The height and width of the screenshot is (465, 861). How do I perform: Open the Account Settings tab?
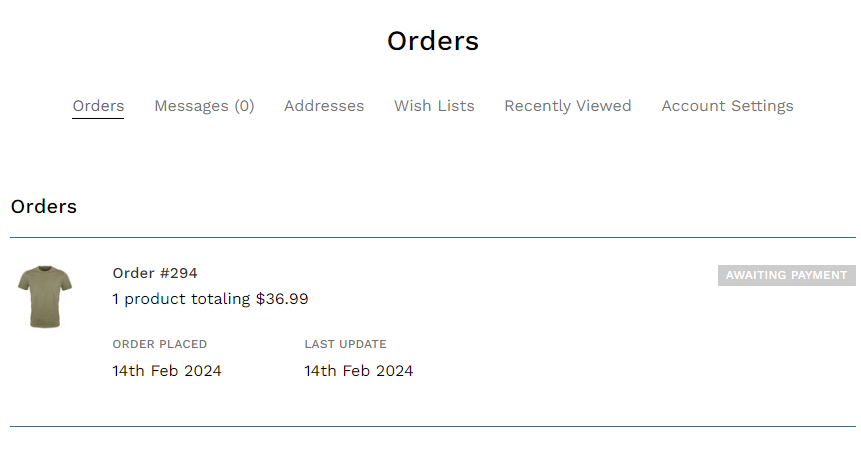pyautogui.click(x=727, y=106)
